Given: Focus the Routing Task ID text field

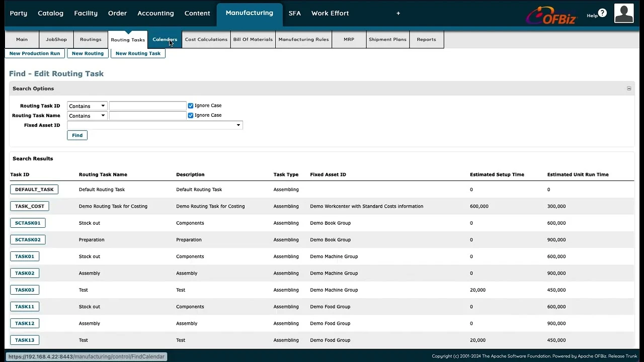Looking at the screenshot, I should [x=148, y=106].
